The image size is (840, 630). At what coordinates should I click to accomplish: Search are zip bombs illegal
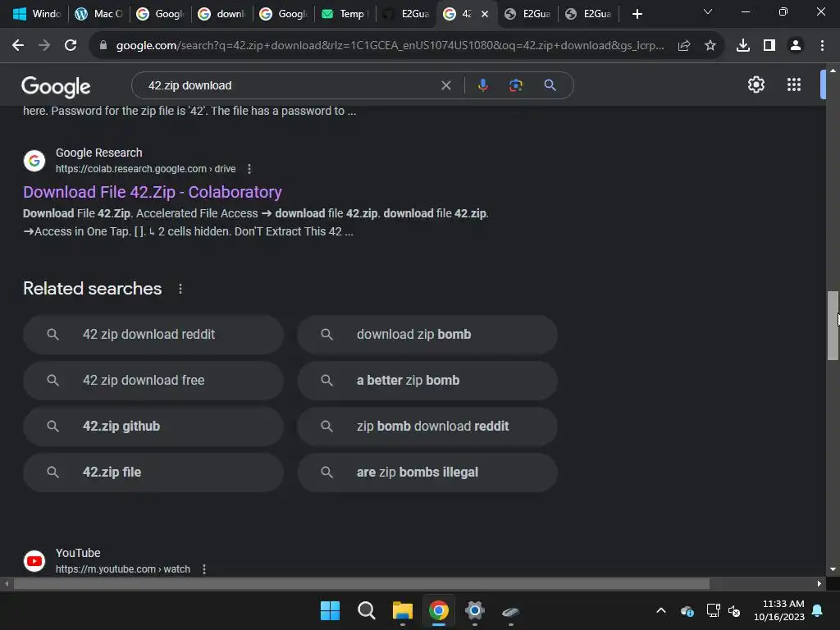pyautogui.click(x=427, y=472)
